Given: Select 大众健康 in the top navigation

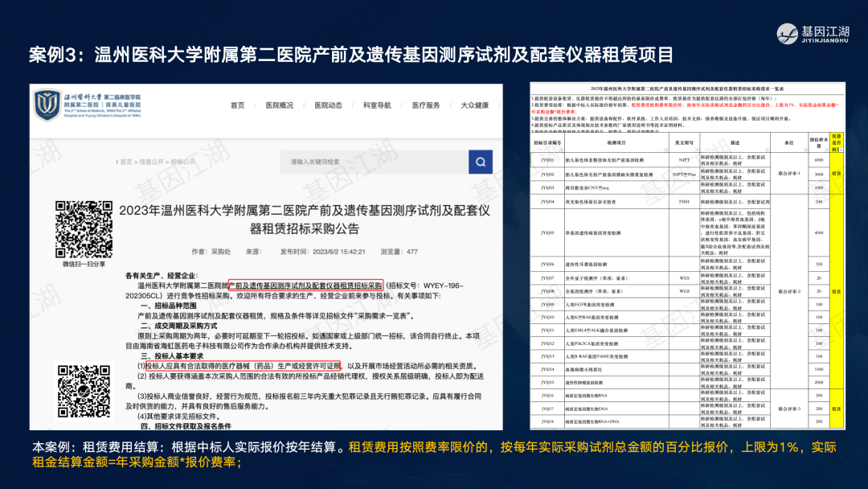Looking at the screenshot, I should 474,105.
